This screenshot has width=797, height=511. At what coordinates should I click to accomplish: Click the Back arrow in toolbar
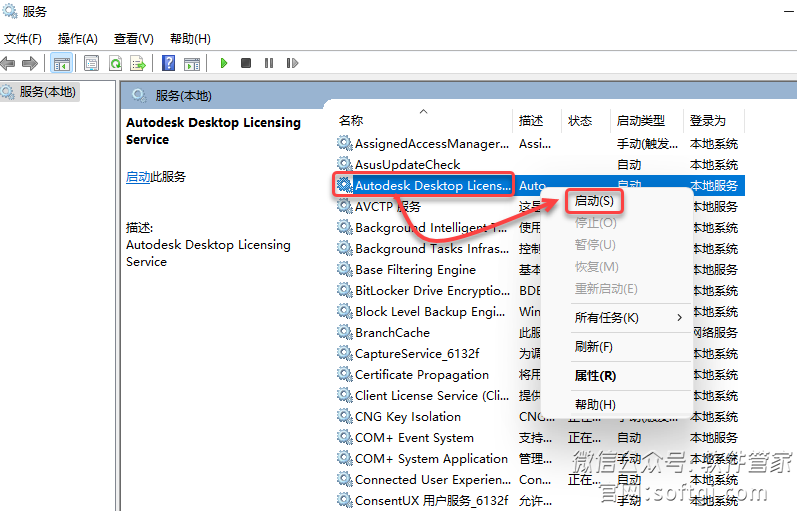pyautogui.click(x=9, y=63)
